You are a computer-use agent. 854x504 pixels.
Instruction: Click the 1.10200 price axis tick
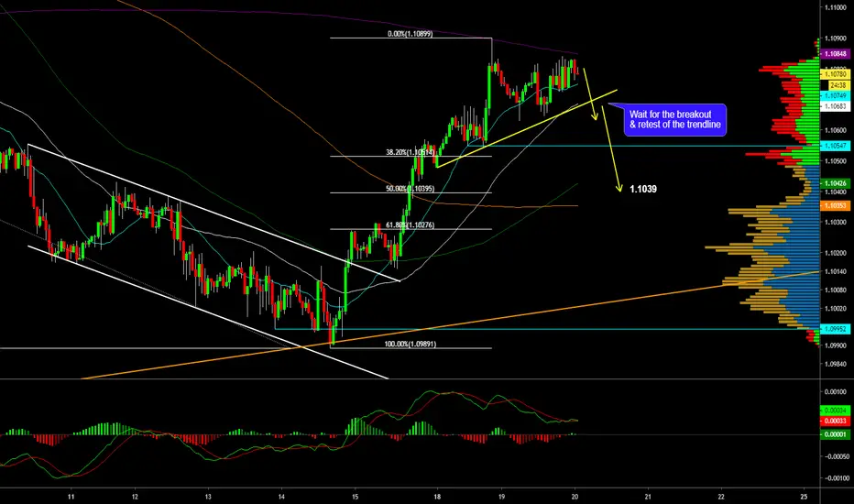click(x=835, y=253)
